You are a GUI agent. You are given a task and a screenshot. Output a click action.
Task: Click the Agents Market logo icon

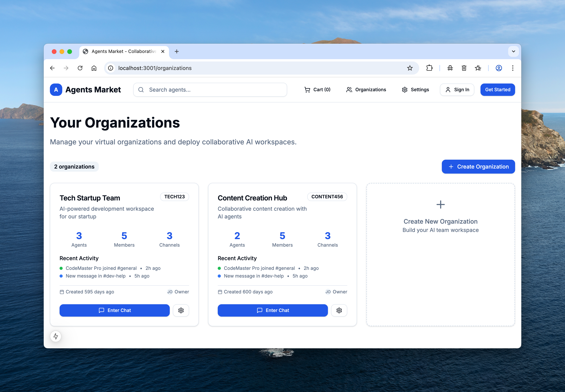click(56, 90)
